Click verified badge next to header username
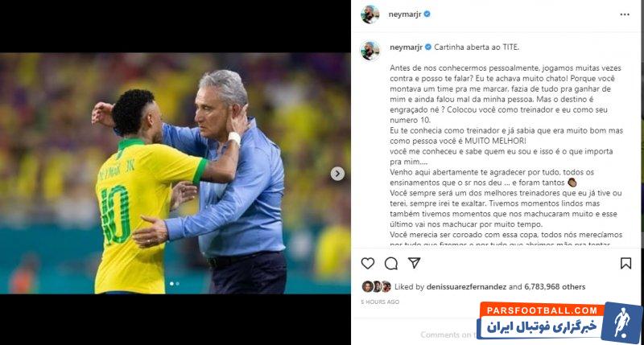 click(427, 14)
